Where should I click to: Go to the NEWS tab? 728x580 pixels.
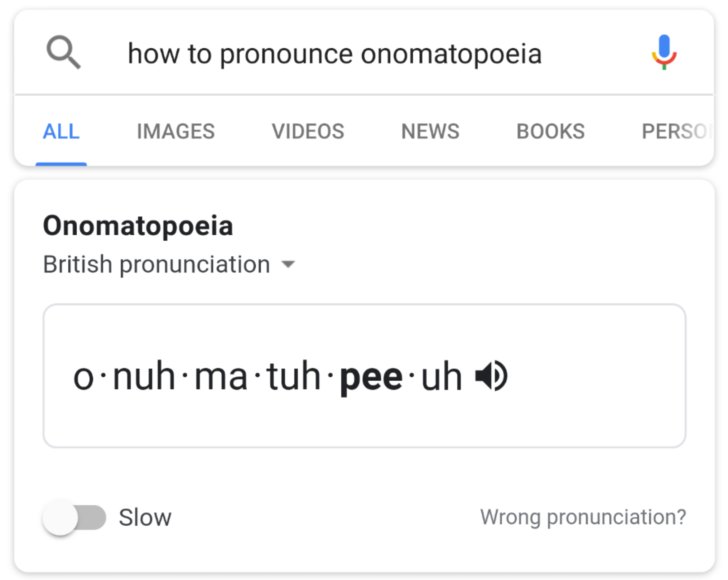(x=430, y=131)
